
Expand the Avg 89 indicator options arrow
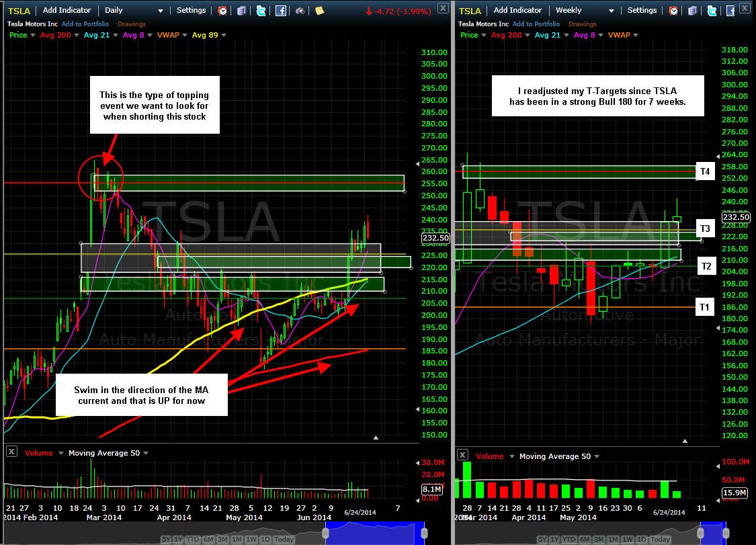pos(223,35)
